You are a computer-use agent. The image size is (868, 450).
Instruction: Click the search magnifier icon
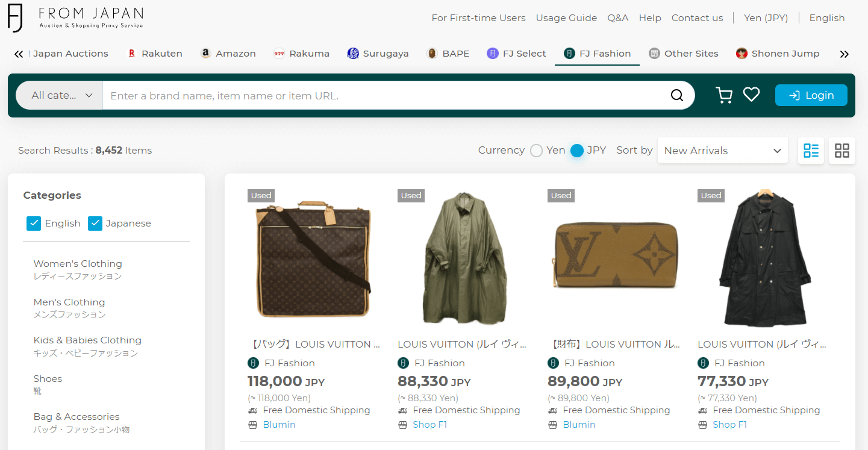(677, 95)
